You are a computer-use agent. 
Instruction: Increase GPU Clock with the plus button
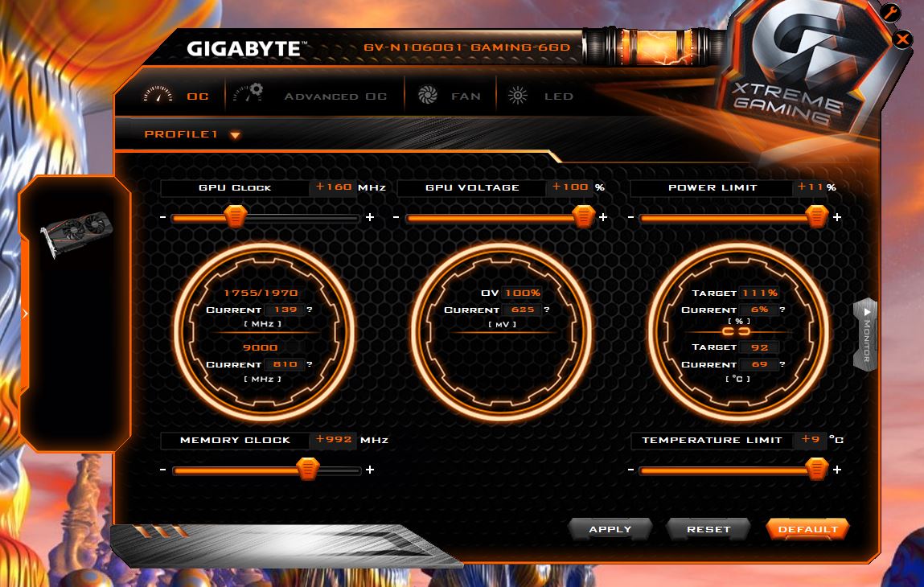tap(369, 217)
